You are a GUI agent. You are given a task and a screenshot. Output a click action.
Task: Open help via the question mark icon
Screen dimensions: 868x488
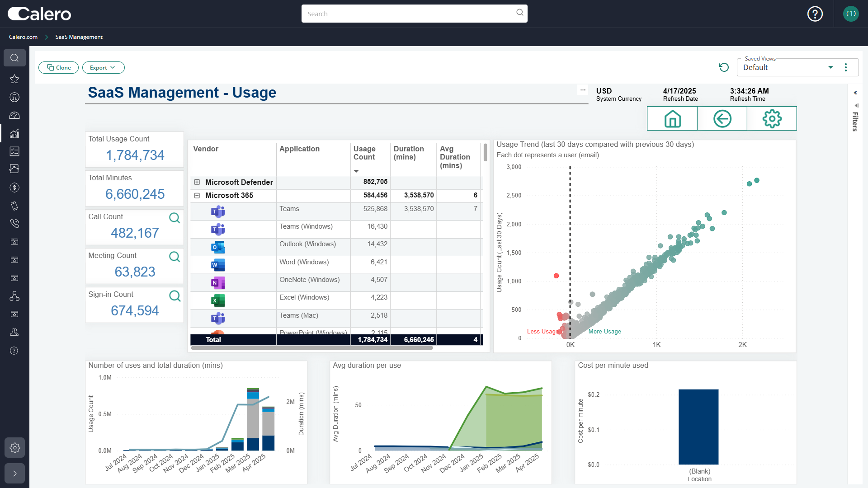coord(815,14)
